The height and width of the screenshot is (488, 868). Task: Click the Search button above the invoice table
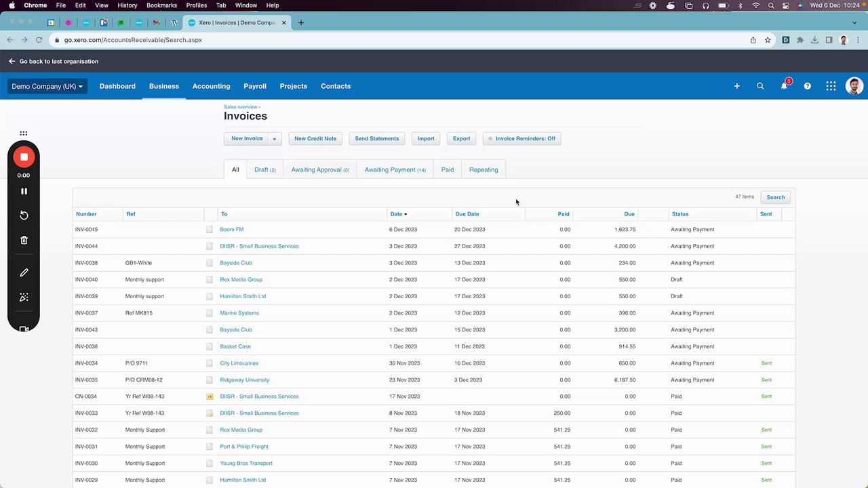pos(776,197)
